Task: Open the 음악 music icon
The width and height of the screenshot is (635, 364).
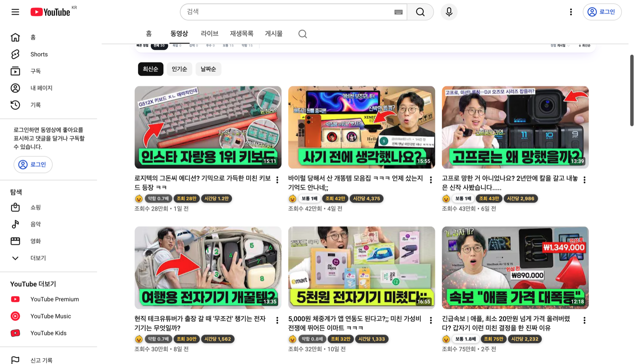Action: (15, 224)
